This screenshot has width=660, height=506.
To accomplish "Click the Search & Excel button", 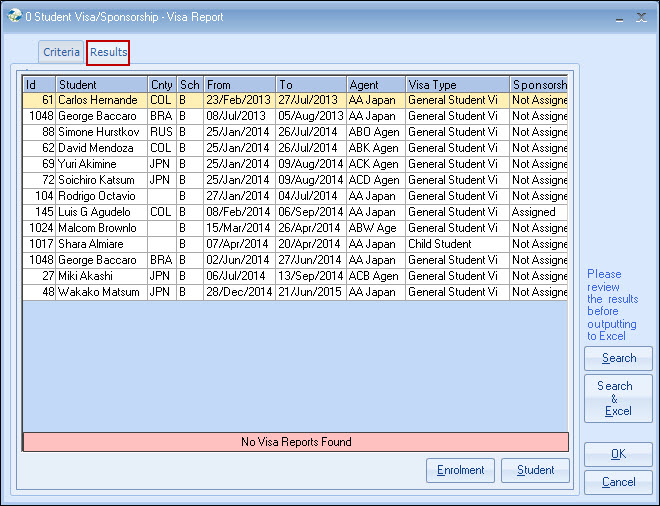I will (x=618, y=398).
